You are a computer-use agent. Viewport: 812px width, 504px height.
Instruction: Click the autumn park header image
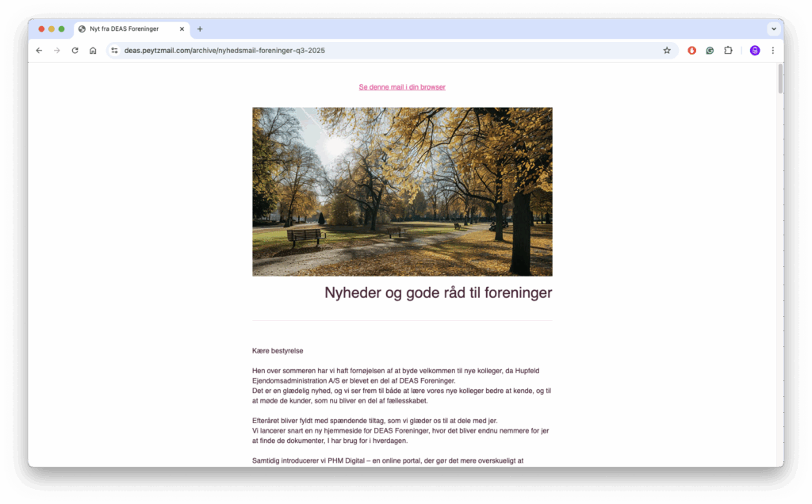coord(402,192)
